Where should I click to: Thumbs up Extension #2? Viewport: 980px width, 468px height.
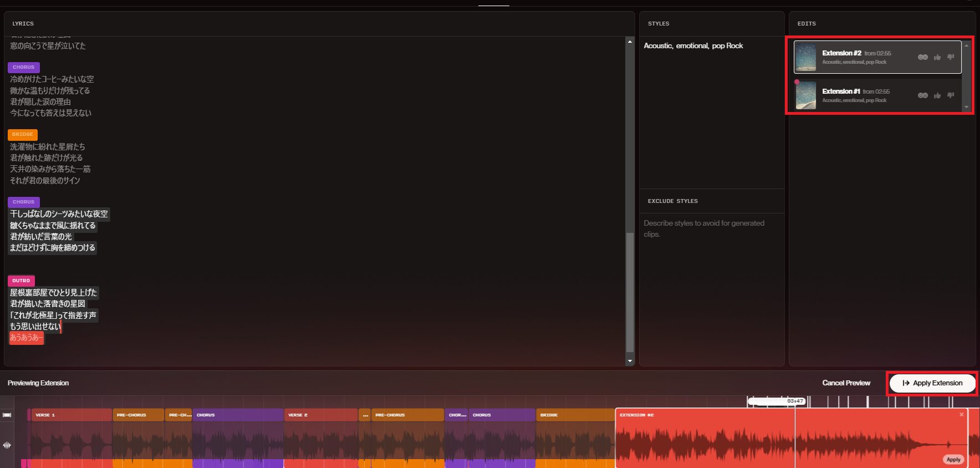point(937,57)
